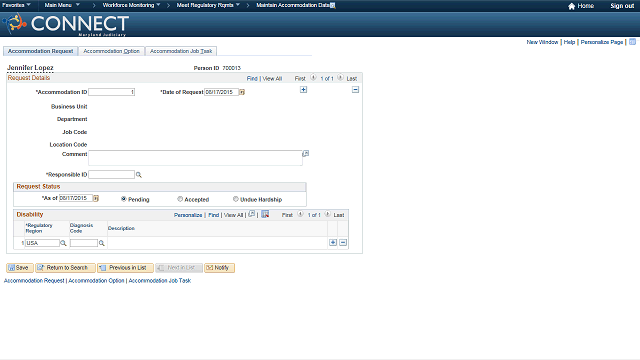Switch to Accommodation Request tab

[40, 51]
